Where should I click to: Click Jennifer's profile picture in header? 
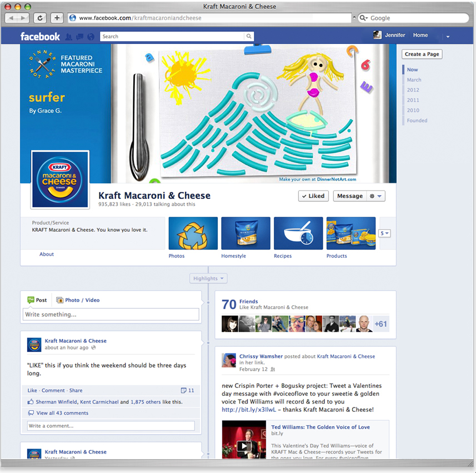click(x=377, y=35)
